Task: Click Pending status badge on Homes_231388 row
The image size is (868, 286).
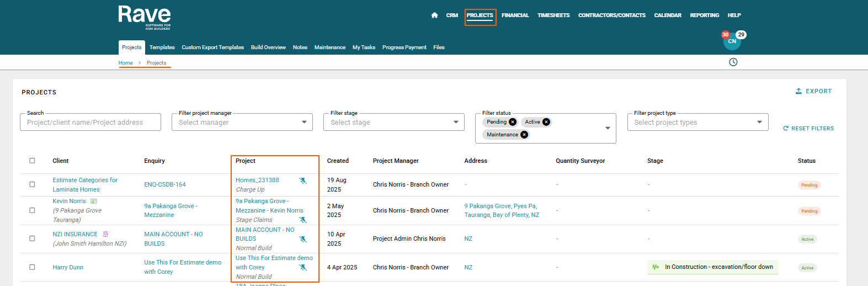Action: 810,185
